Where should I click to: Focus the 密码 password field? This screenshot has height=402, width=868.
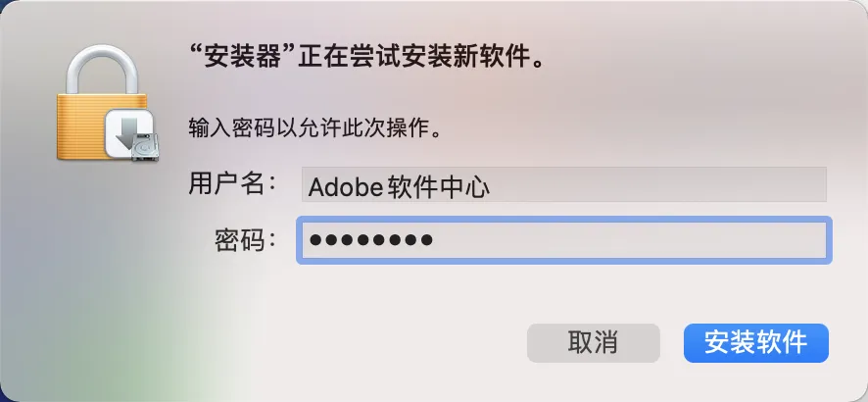click(627, 240)
